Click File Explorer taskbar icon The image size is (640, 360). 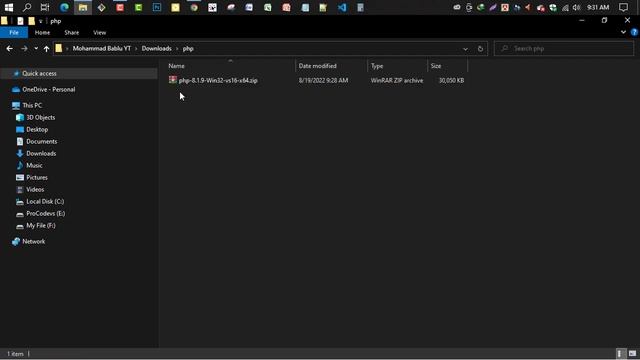(83, 7)
